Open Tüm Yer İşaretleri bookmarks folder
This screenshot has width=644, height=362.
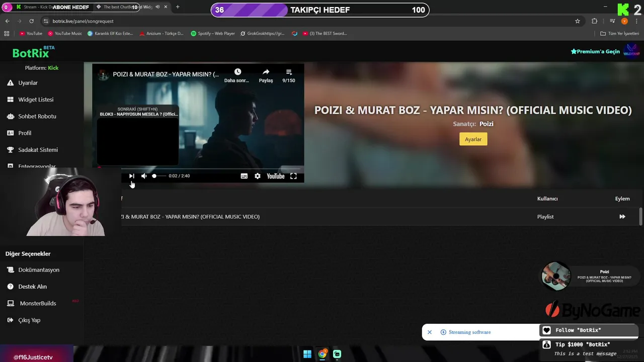click(619, 34)
